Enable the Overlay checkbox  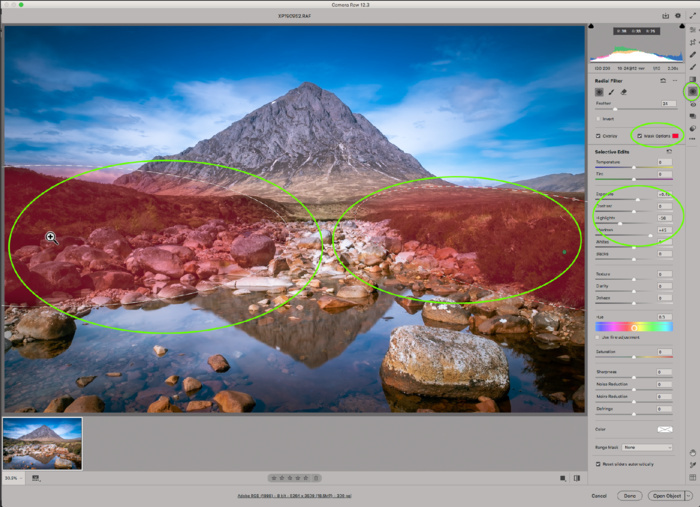tap(598, 135)
